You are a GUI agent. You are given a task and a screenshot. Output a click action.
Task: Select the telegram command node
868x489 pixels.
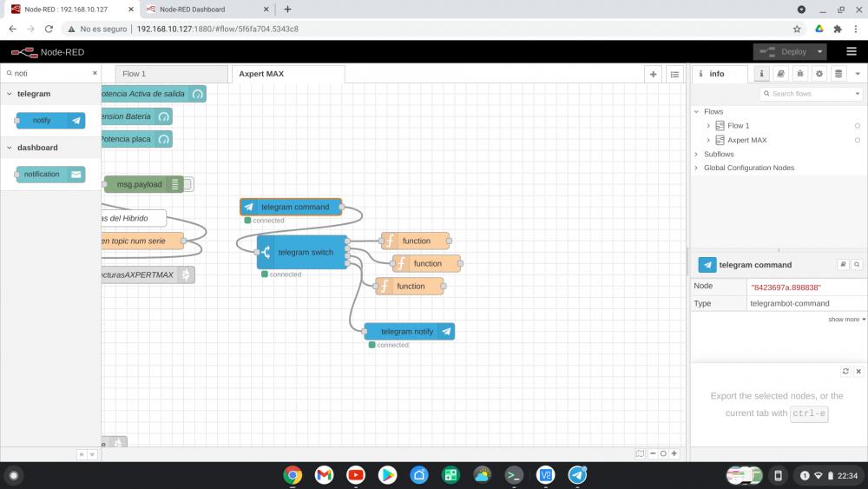pos(291,207)
